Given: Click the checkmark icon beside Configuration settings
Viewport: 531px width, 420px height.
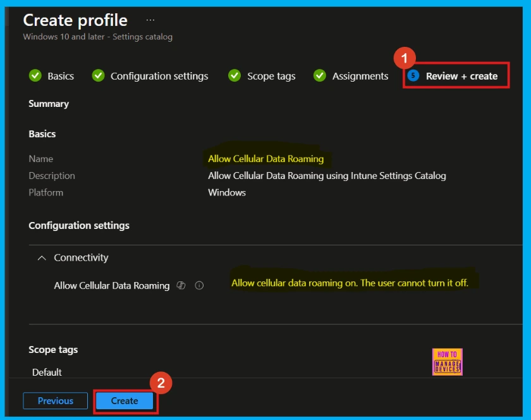Looking at the screenshot, I should (x=98, y=76).
